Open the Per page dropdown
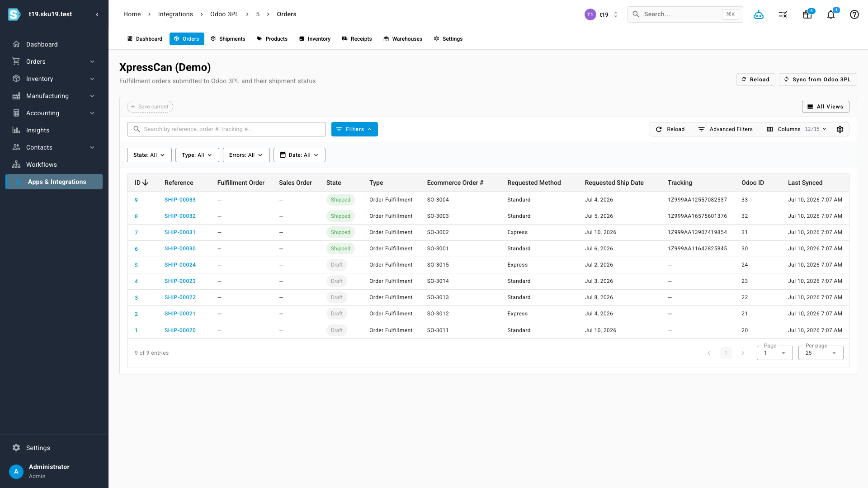 pos(821,353)
